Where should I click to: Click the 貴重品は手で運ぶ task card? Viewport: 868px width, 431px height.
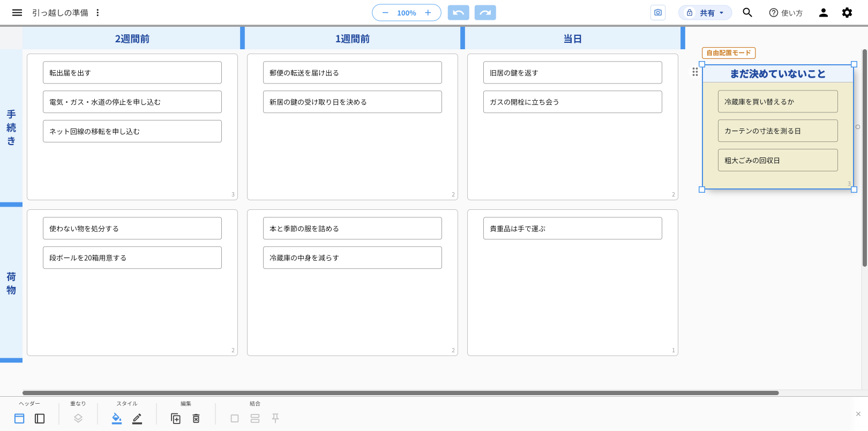click(x=573, y=228)
